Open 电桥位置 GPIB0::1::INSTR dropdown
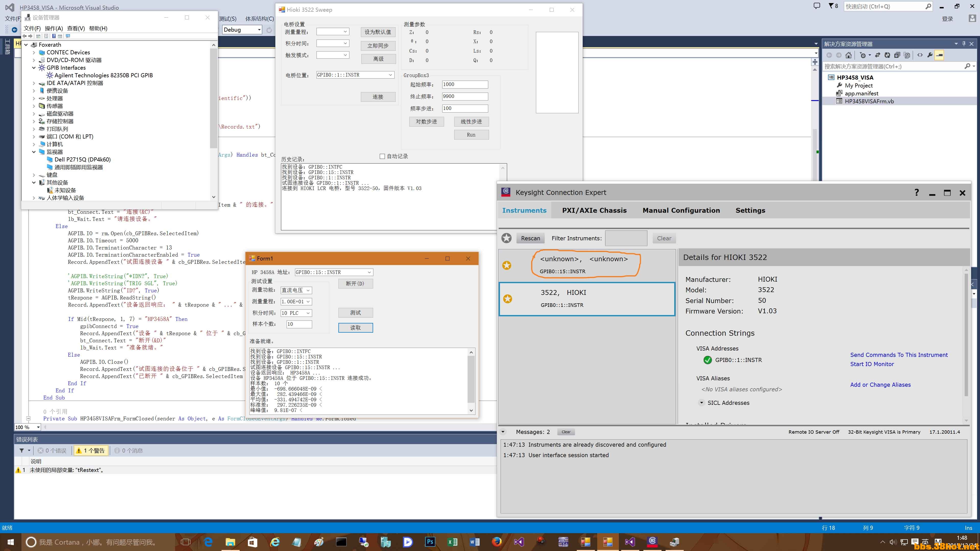The height and width of the screenshot is (551, 980). tap(390, 75)
